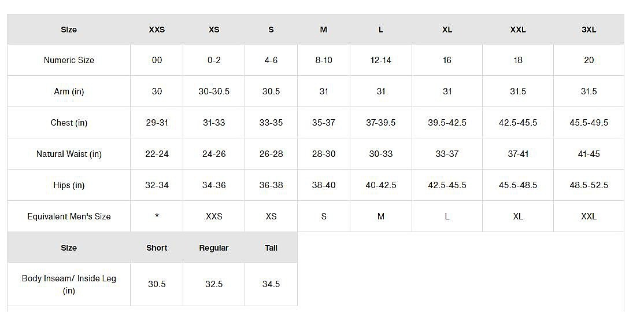Viewport: 644px width, 312px height.
Task: Select the Hips value 32-34
Action: 157,185
